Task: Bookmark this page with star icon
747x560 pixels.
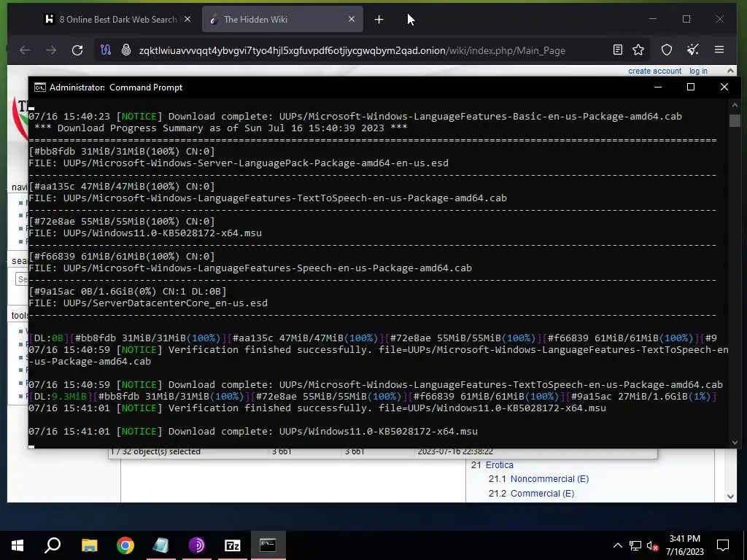Action: tap(638, 50)
